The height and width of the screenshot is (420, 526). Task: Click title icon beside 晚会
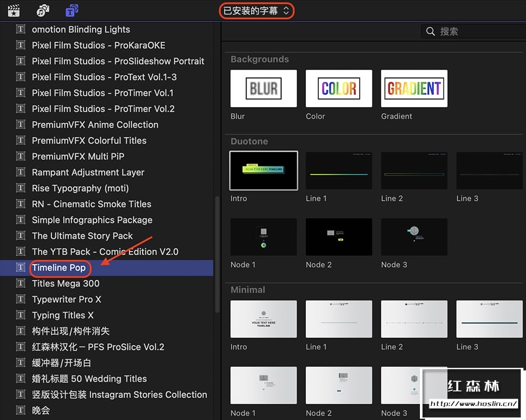[20, 410]
